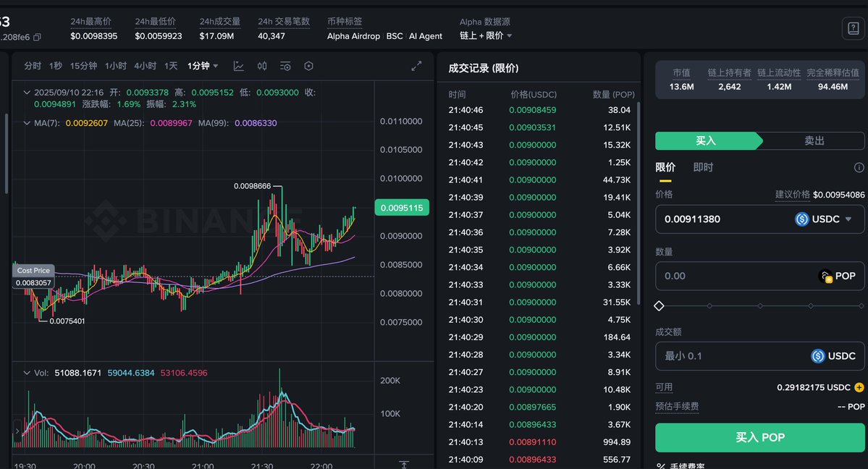868x469 pixels.
Task: Click the 可用 available balance label
Action: [x=664, y=387]
